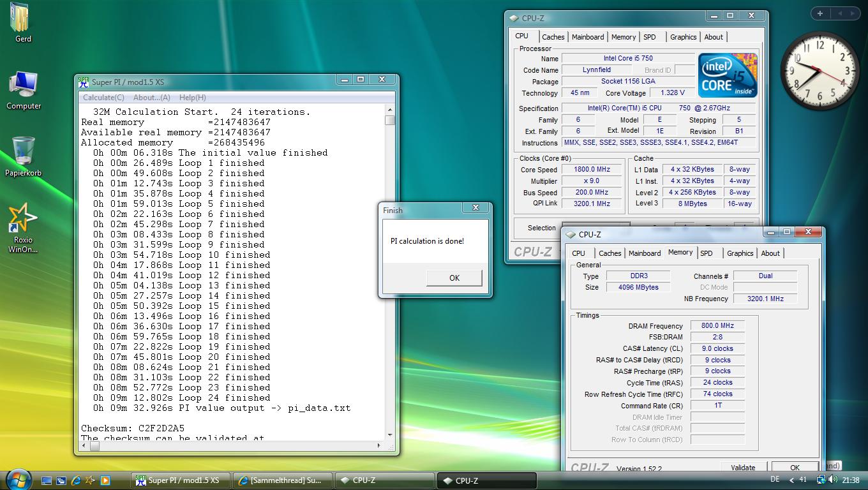The image size is (868, 490).
Task: Launch Internet Explorer from Quick Launch
Action: point(76,480)
